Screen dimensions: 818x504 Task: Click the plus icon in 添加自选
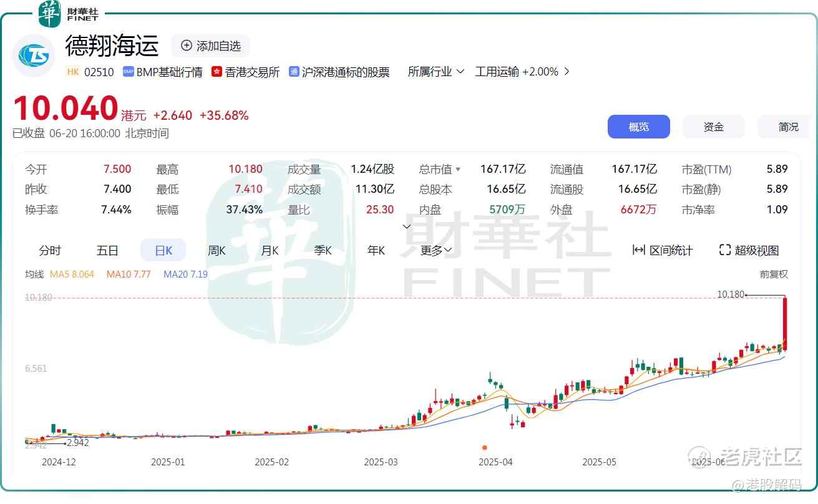(186, 46)
